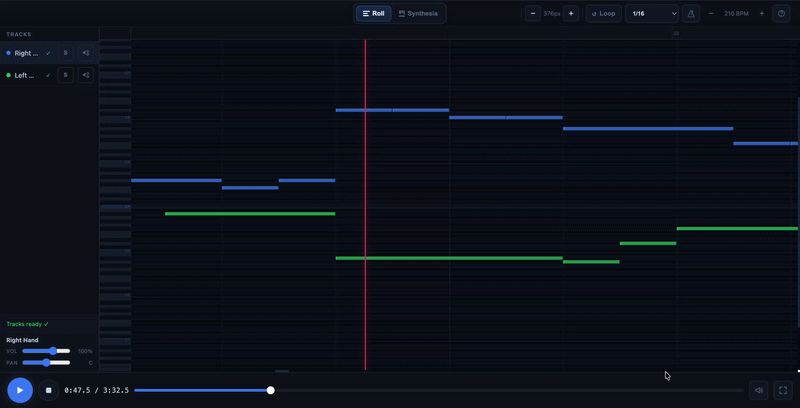Solo the Right Hand track
Viewport: 800px width, 408px height.
pos(65,53)
